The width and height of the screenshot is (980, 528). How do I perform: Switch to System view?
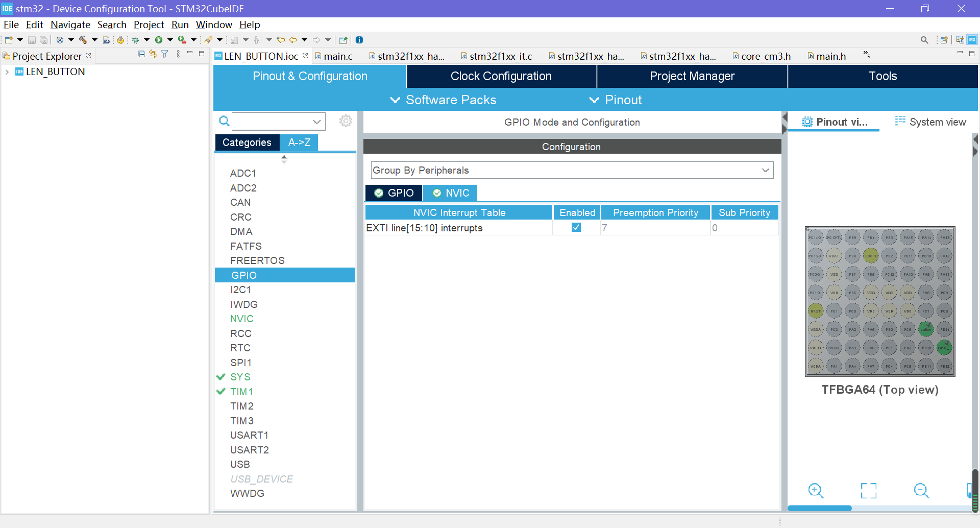(x=930, y=122)
